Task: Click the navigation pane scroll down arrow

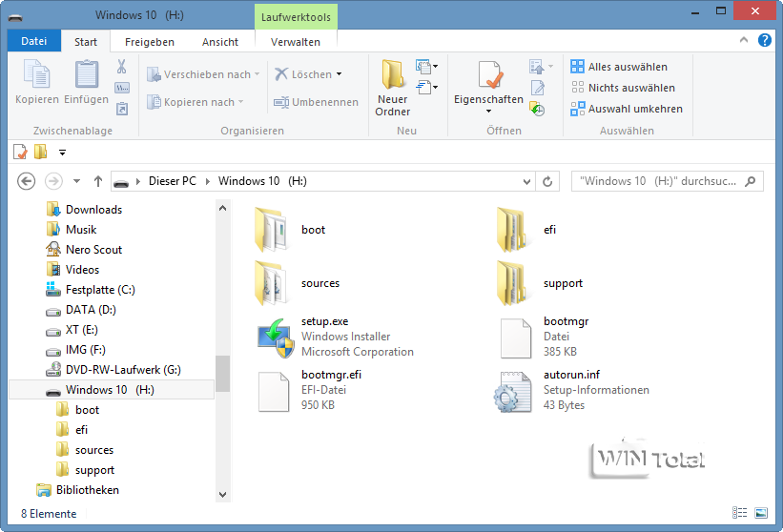Action: [223, 495]
